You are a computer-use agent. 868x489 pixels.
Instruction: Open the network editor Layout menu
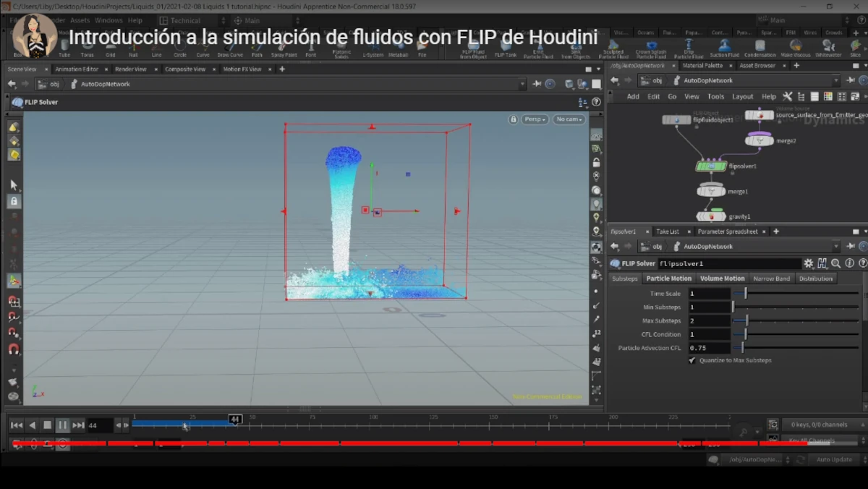tap(742, 96)
